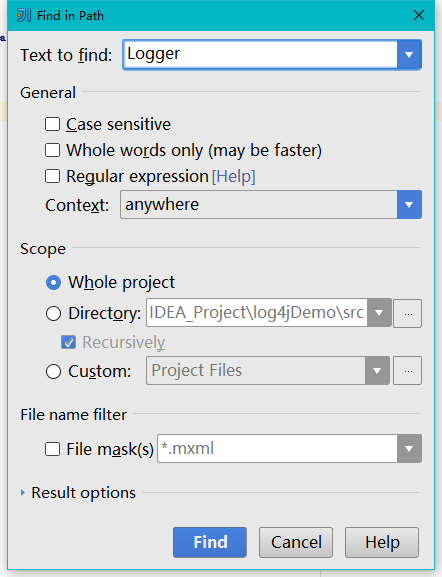442x577 pixels.
Task: Toggle the Recursively checkbox
Action: (68, 342)
